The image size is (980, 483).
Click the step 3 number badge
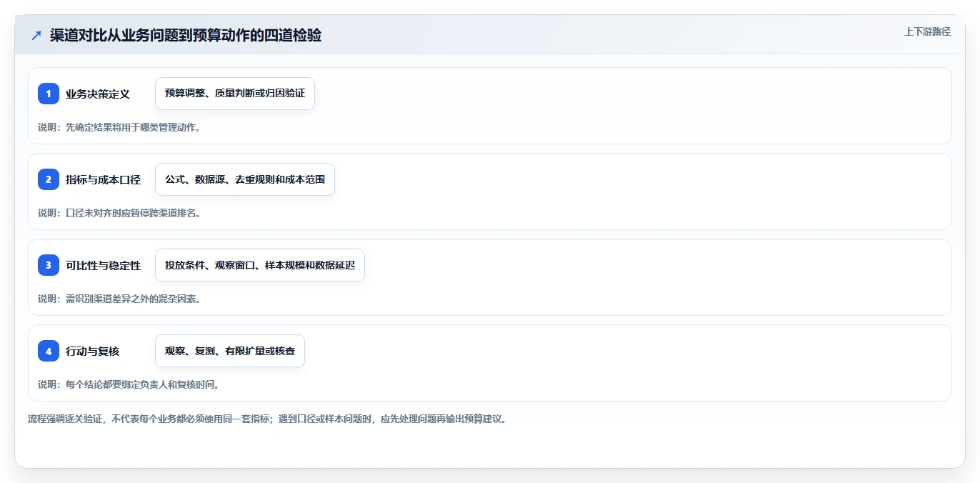49,265
